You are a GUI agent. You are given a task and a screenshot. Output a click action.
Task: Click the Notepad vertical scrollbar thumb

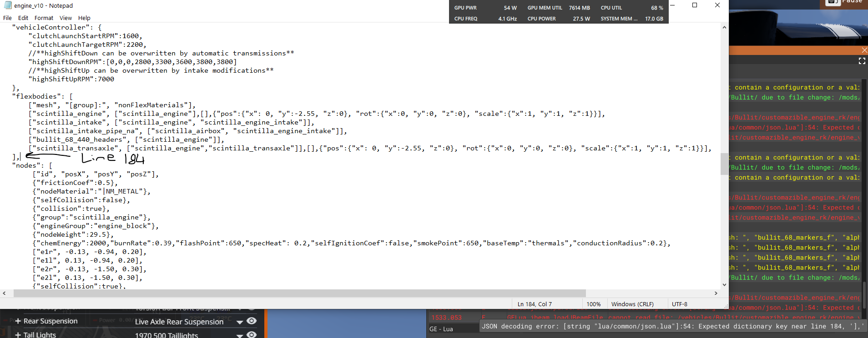coord(724,164)
